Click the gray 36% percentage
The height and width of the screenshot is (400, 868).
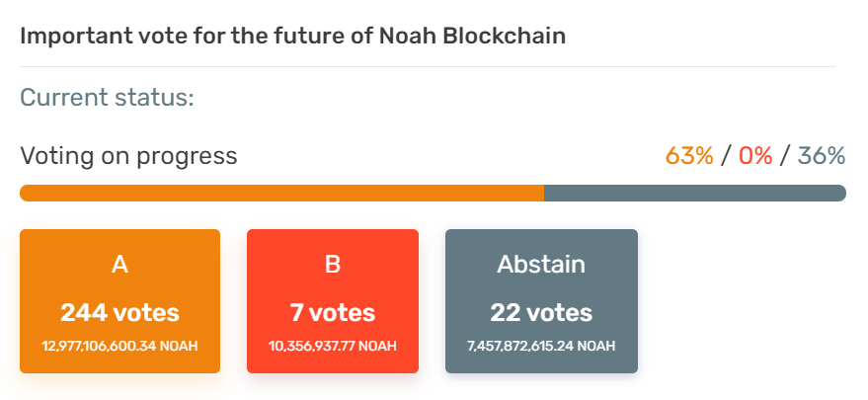pos(822,156)
